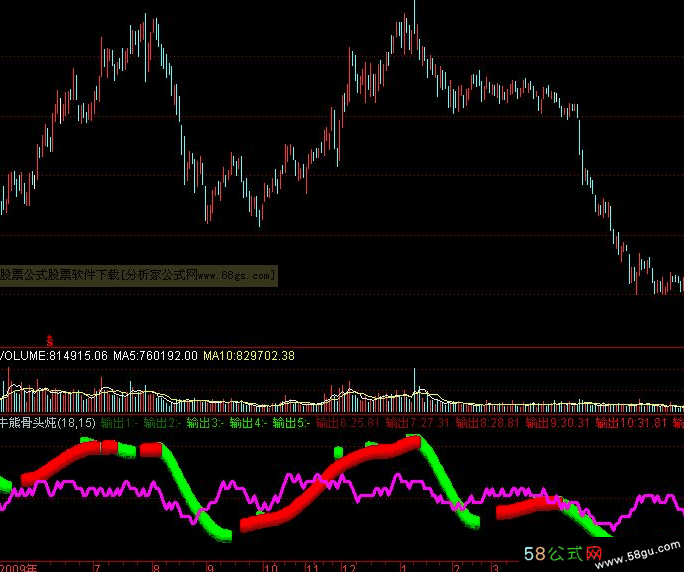Click the 58公式网 watermark logo
This screenshot has height=572, width=684.
click(x=567, y=555)
